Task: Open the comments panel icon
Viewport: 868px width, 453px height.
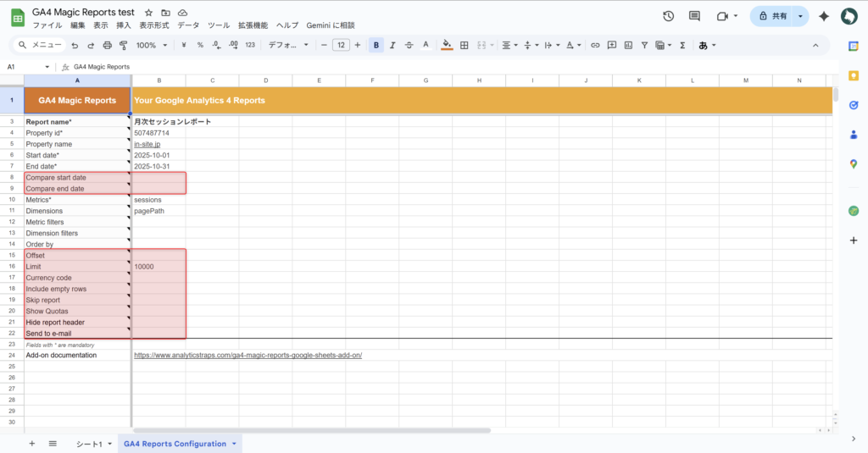Action: click(694, 16)
